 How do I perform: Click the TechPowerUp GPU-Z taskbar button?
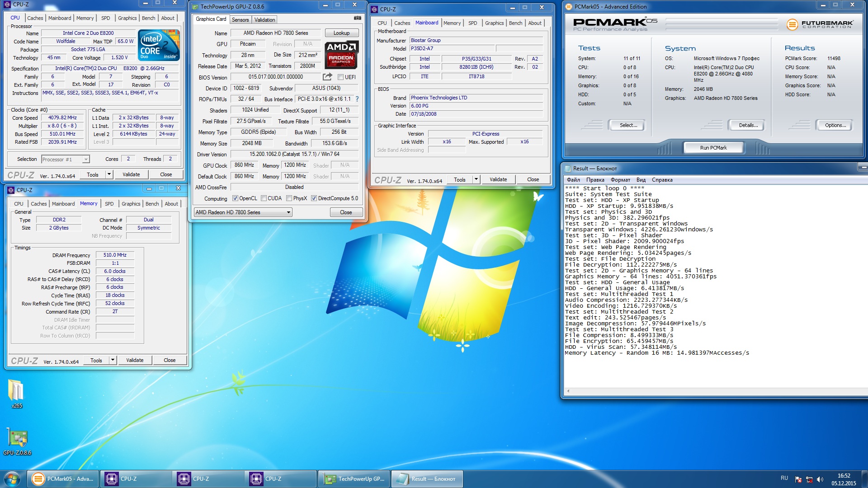pyautogui.click(x=354, y=479)
